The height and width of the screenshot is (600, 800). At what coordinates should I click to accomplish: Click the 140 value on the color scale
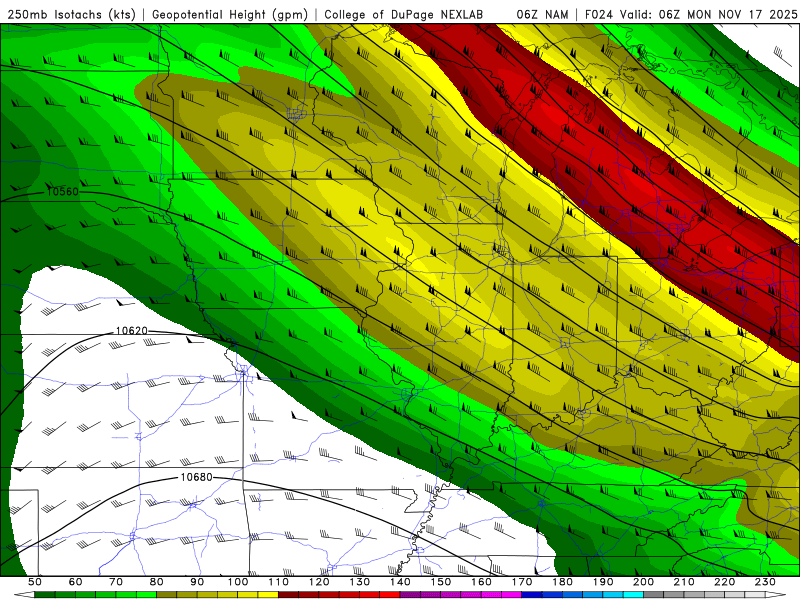400,582
